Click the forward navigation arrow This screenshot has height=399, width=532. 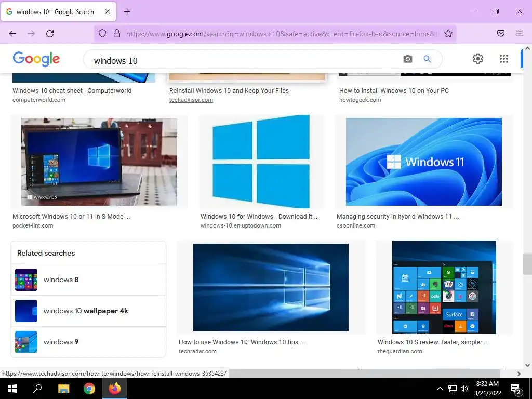(31, 33)
